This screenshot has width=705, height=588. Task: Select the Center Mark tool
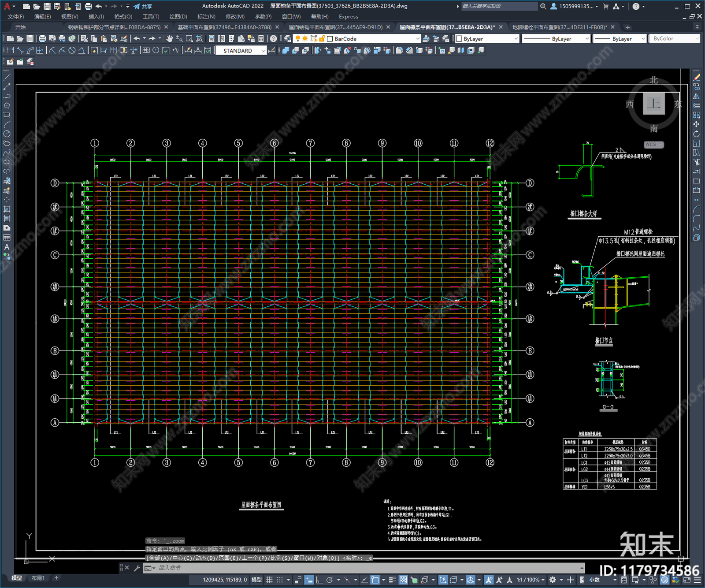(156, 50)
